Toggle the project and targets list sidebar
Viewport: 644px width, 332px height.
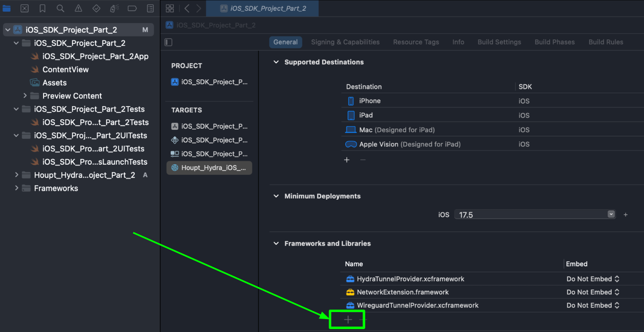168,42
